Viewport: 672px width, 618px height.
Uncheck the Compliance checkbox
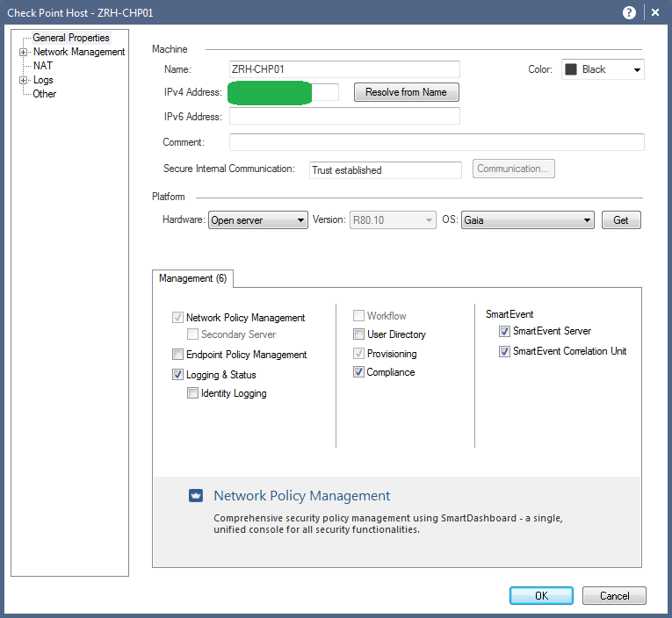click(358, 371)
